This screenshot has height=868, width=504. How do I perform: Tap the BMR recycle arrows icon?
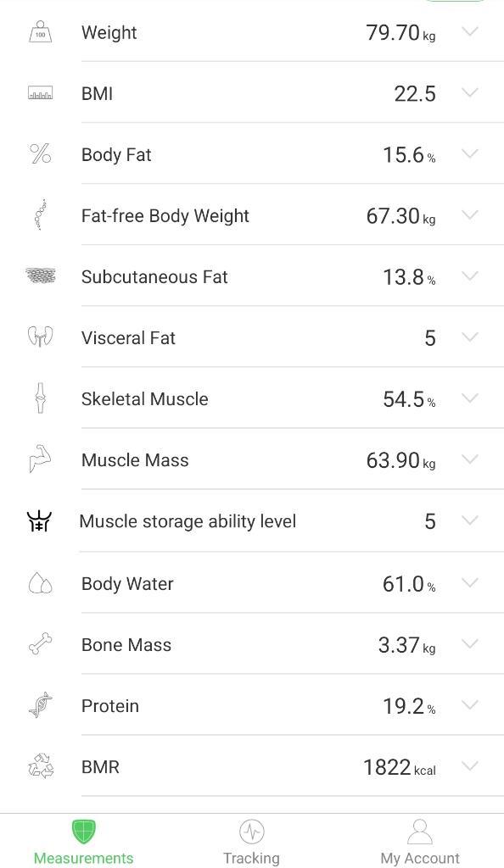41,766
